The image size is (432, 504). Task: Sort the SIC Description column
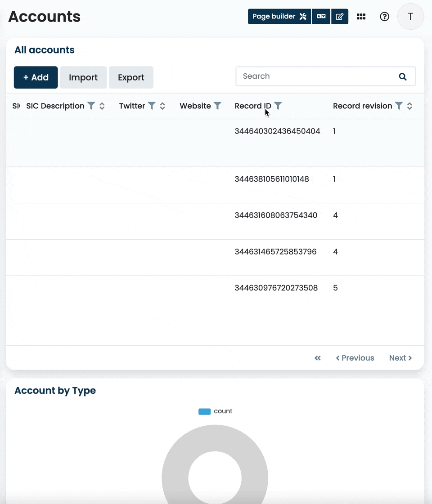[x=102, y=106]
